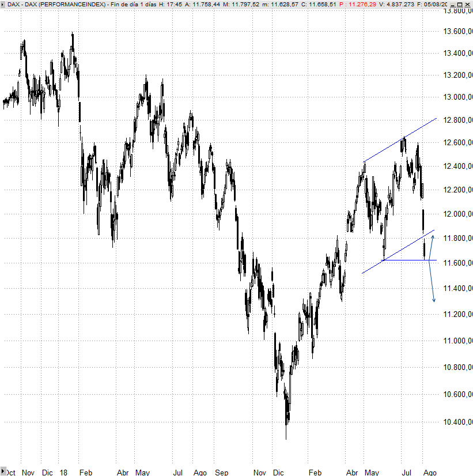Viewport: 473px width, 476px height.
Task: Click the 13.000,00 price axis label
Action: click(457, 97)
